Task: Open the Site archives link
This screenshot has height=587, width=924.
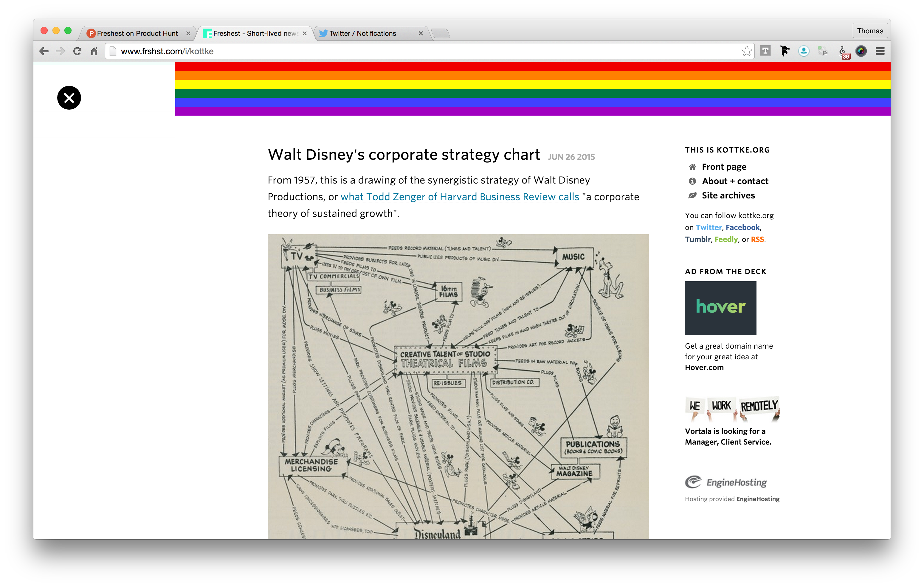Action: pyautogui.click(x=728, y=196)
